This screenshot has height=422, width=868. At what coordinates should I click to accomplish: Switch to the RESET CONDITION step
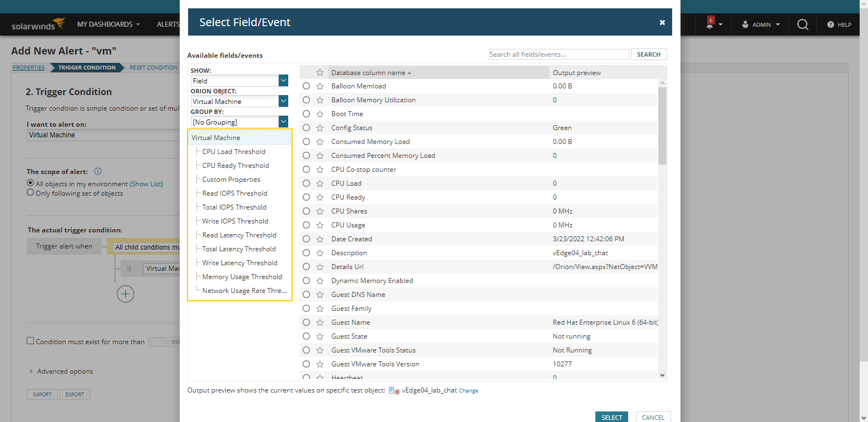[153, 68]
